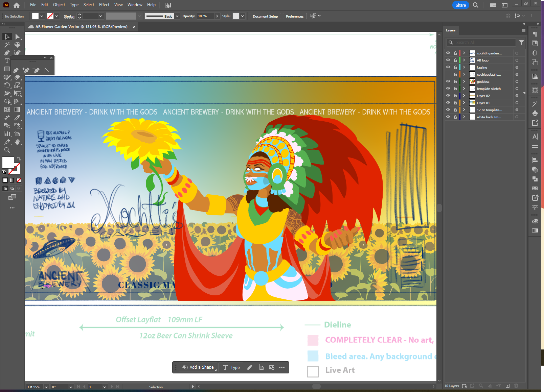Viewport: 544px width, 392px height.
Task: Select the Zoom tool
Action: tap(7, 150)
